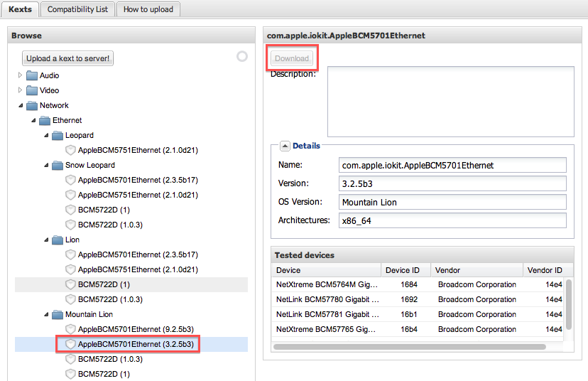Collapse the Ethernet tree node
Image resolution: width=588 pixels, height=381 pixels.
coord(33,120)
